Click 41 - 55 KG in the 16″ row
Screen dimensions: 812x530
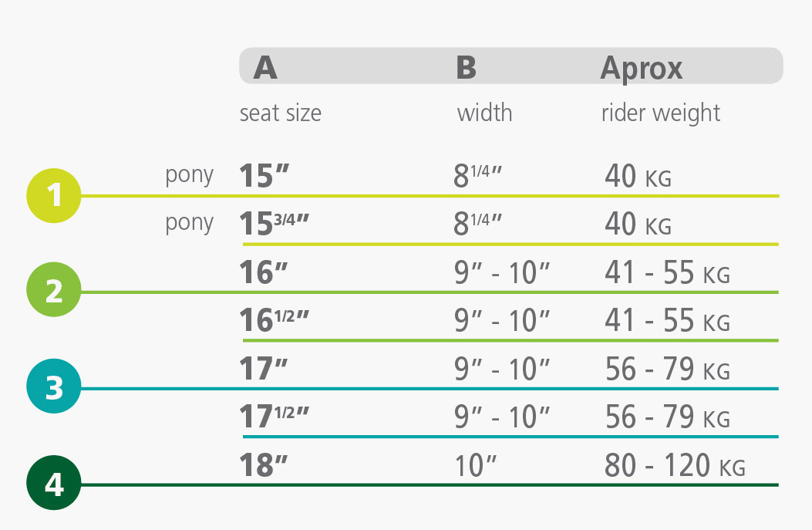[668, 272]
